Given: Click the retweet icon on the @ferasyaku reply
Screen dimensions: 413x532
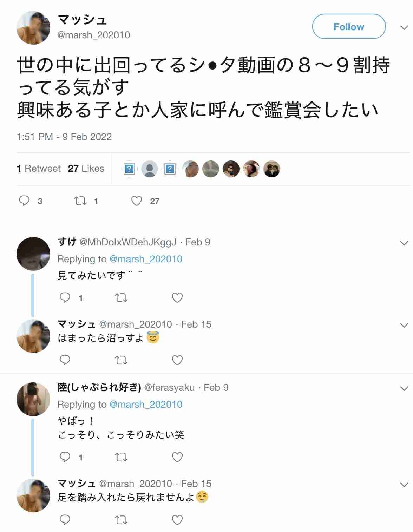Looking at the screenshot, I should [x=121, y=457].
